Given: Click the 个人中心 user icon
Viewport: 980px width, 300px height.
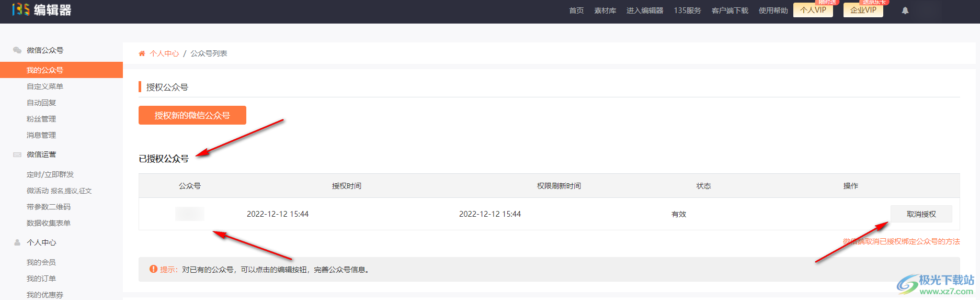Looking at the screenshot, I should [17, 242].
